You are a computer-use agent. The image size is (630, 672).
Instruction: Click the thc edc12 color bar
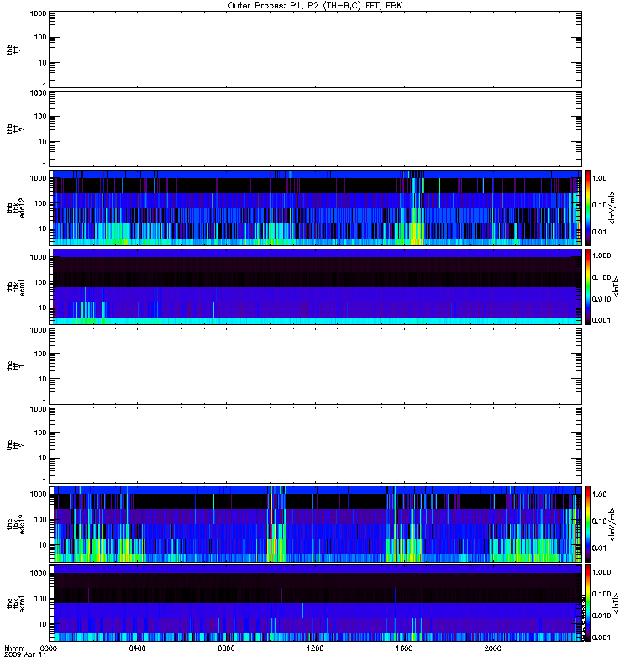[x=588, y=524]
